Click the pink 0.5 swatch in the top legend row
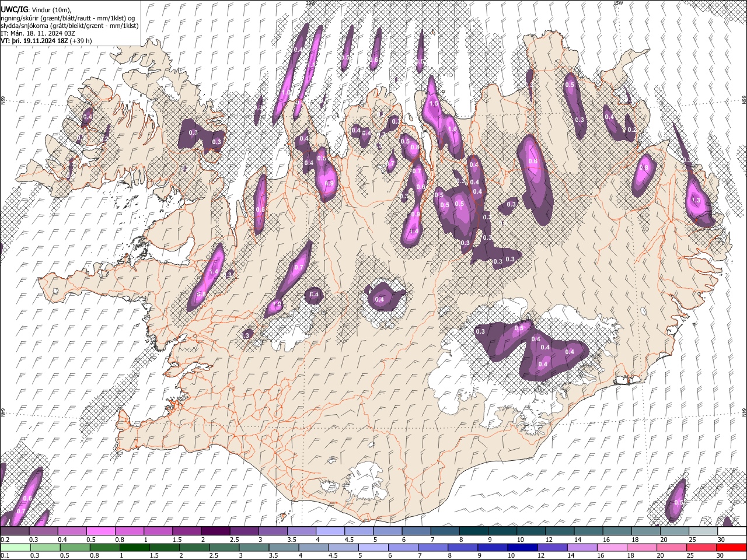 tap(100, 531)
